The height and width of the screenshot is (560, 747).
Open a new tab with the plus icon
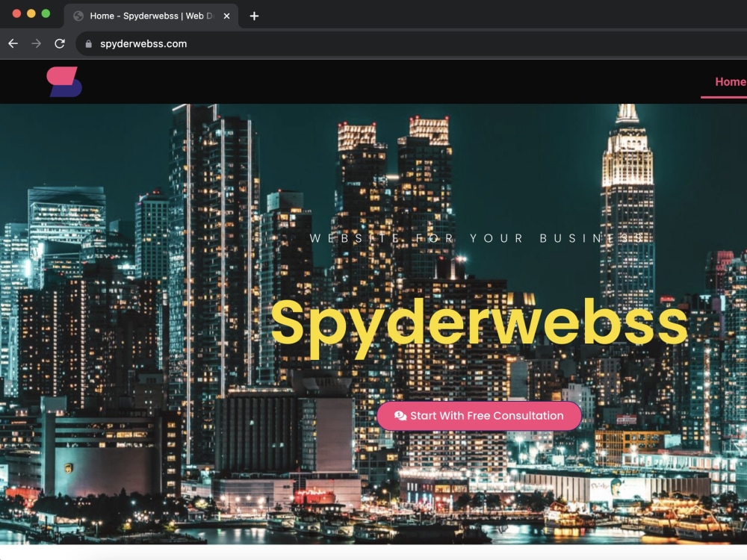pyautogui.click(x=255, y=16)
